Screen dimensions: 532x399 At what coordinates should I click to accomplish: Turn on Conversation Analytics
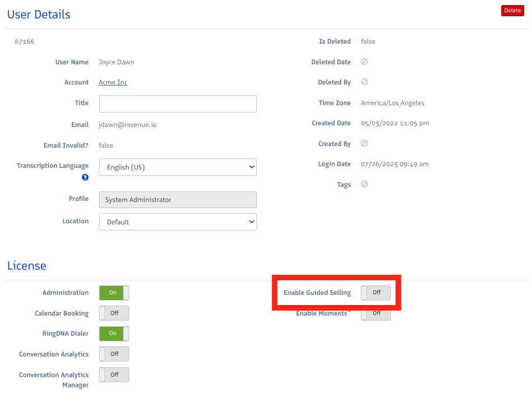[x=114, y=354]
